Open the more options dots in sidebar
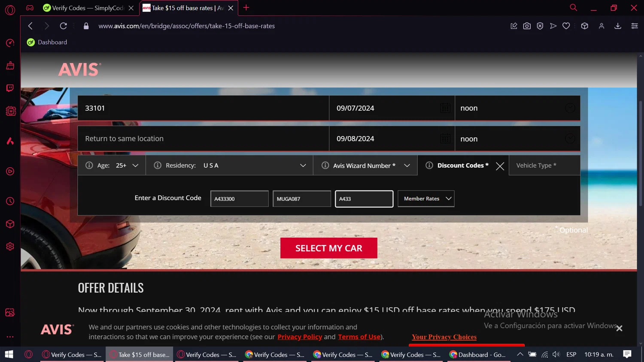This screenshot has height=362, width=644. click(10, 337)
